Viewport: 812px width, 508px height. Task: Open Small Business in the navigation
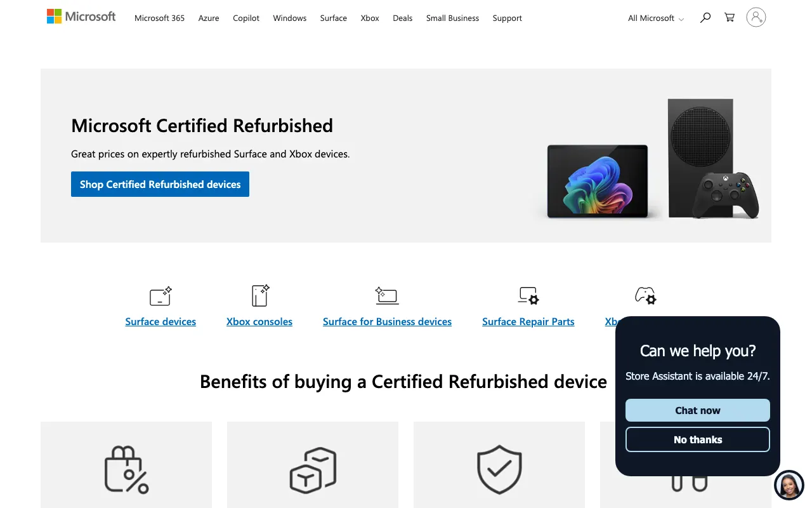(453, 18)
